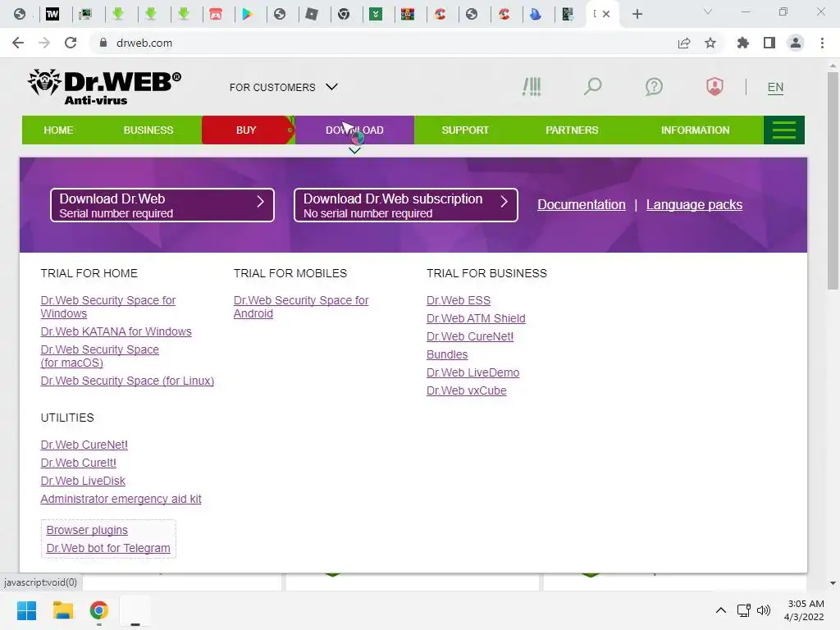840x630 pixels.
Task: Launch File Explorer from the taskbar
Action: click(x=62, y=610)
